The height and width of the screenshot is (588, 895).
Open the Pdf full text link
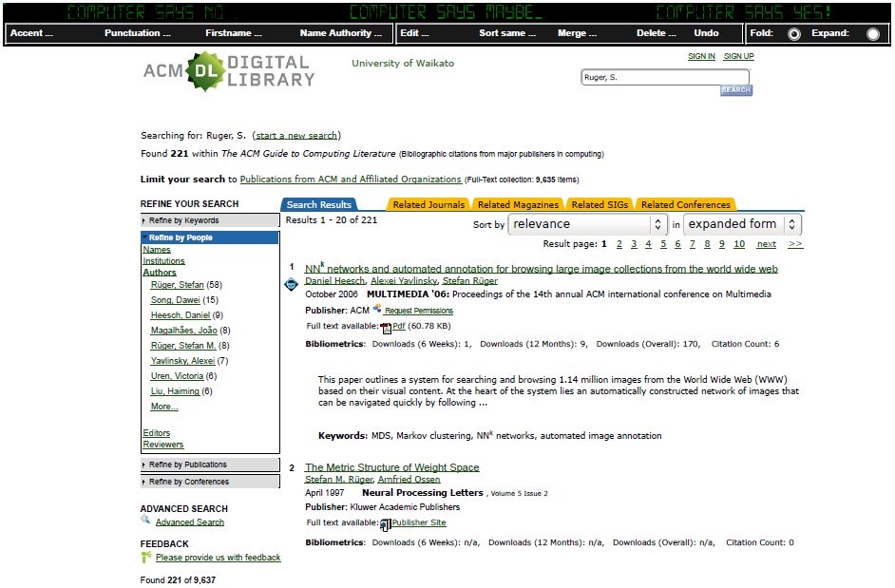[x=399, y=326]
